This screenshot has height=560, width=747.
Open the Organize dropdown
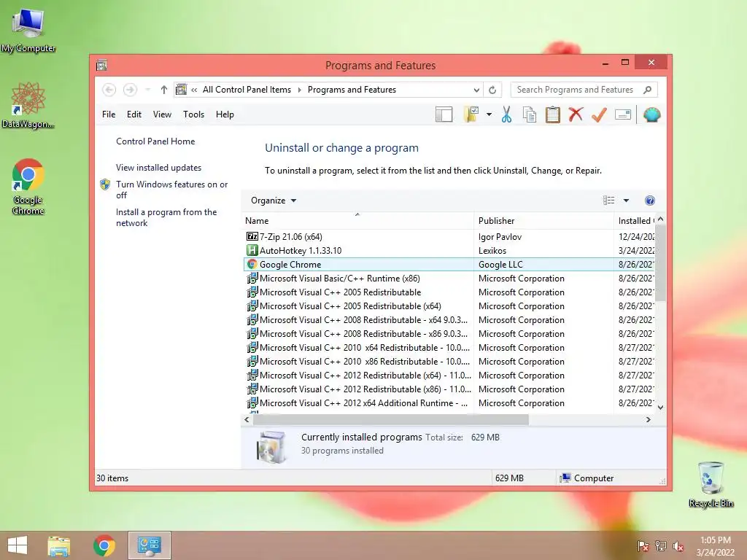[274, 201]
